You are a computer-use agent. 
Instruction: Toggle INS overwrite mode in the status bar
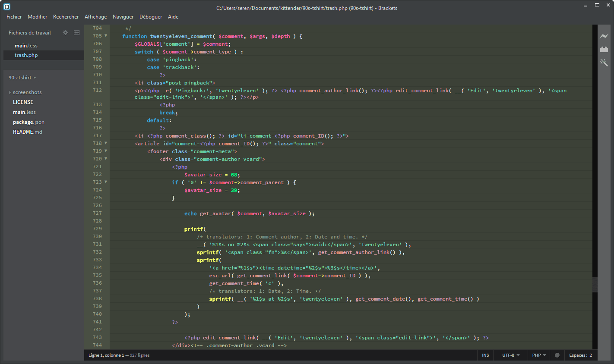point(485,355)
